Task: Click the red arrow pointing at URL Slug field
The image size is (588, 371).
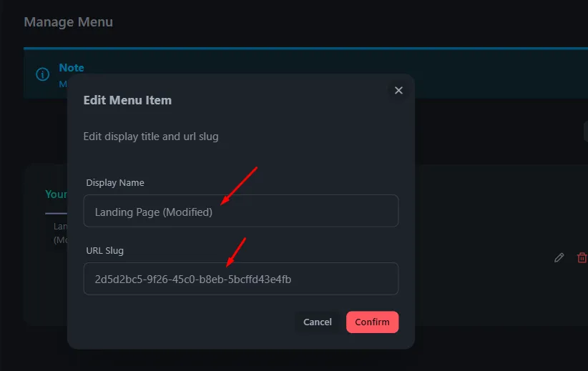Action: click(x=236, y=252)
